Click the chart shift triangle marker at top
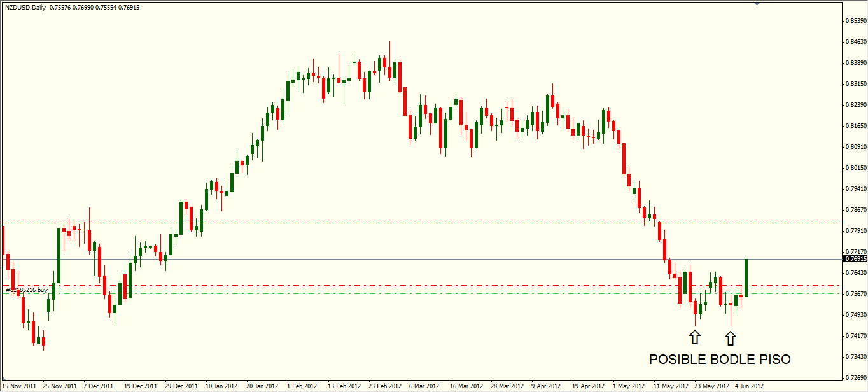This screenshot has height=392, width=868. [757, 4]
